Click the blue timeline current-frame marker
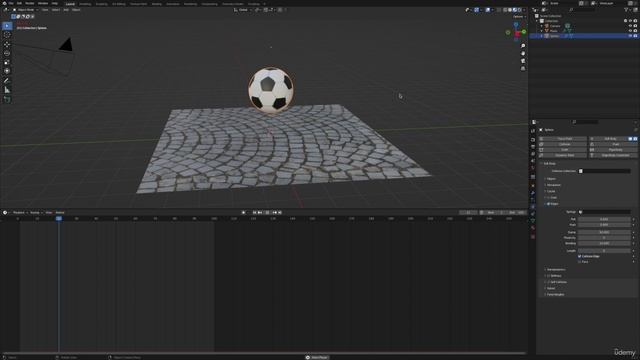The height and width of the screenshot is (360, 640). pos(59,219)
